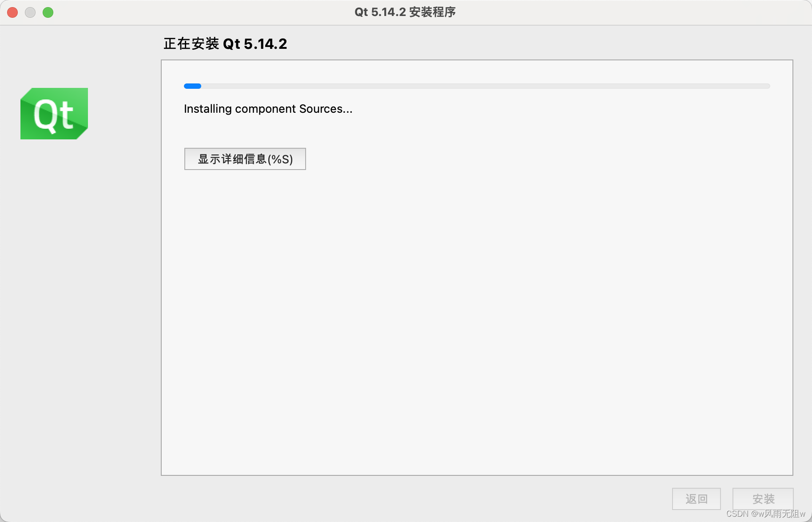Viewport: 812px width, 522px height.
Task: Click the '正在安装 Qt 5.14.2' heading
Action: pos(225,44)
